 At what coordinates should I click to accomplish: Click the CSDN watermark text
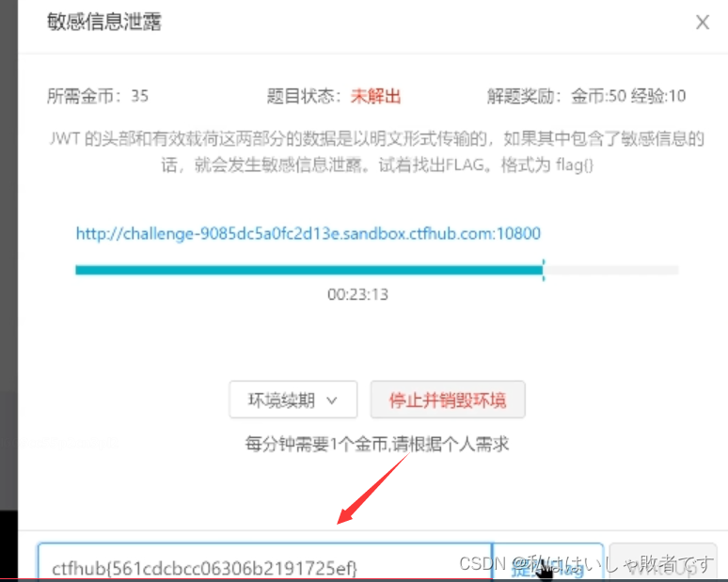tap(586, 564)
